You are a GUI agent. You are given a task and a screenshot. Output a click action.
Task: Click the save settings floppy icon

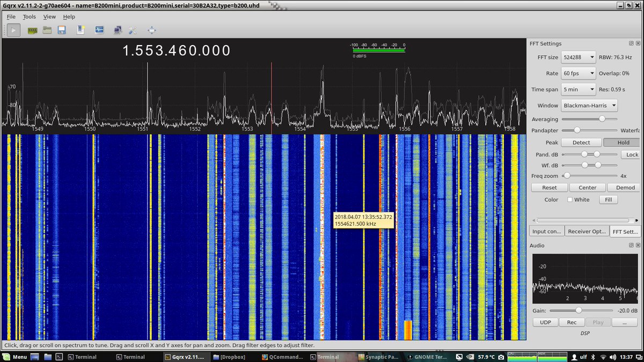62,30
